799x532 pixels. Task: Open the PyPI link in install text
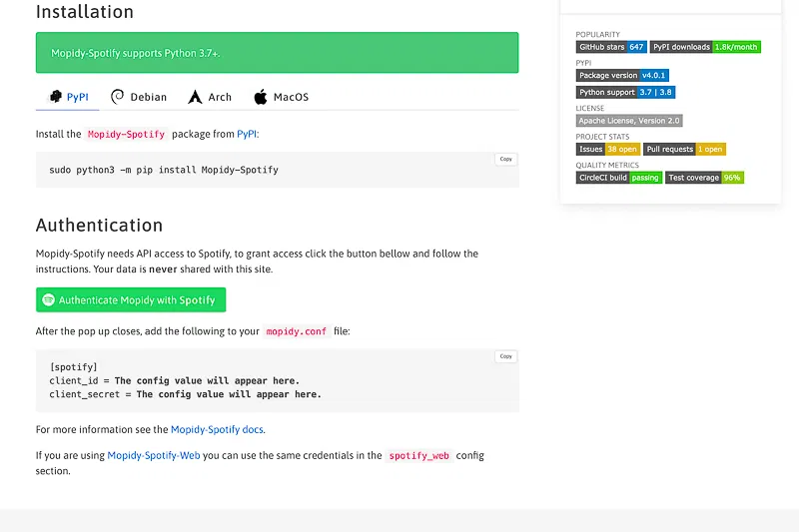click(246, 134)
